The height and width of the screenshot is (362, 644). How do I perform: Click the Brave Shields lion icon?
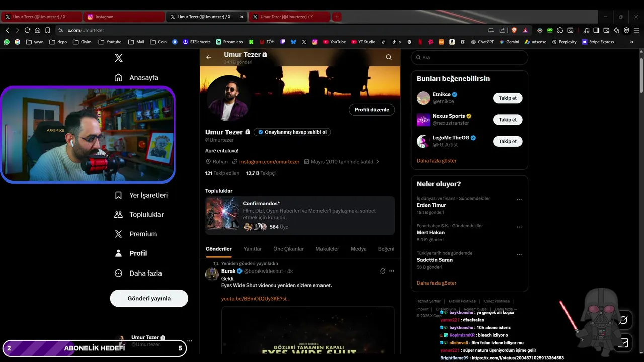pyautogui.click(x=514, y=30)
